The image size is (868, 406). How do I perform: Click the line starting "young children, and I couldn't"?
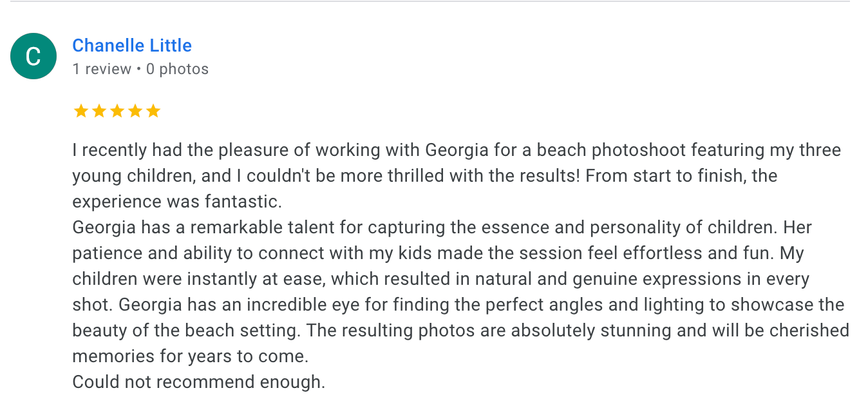(x=425, y=176)
